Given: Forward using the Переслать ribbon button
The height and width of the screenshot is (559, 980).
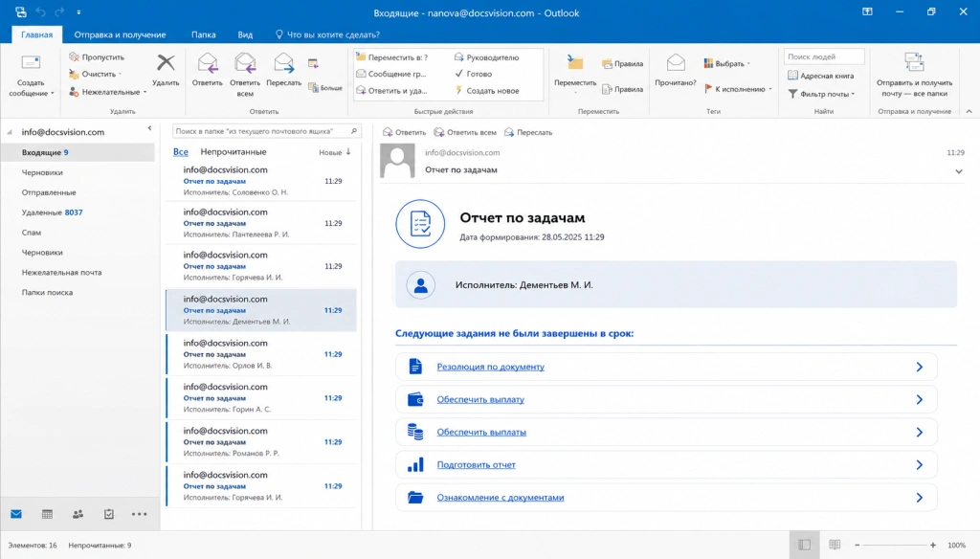Looking at the screenshot, I should pos(283,70).
